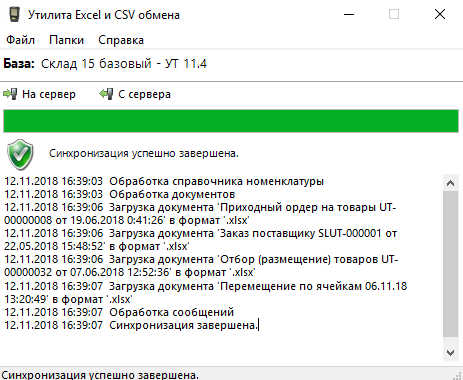This screenshot has width=463, height=380.
Task: Click the Заказ поставщику SLUT-000001 log entry
Action: (x=201, y=240)
